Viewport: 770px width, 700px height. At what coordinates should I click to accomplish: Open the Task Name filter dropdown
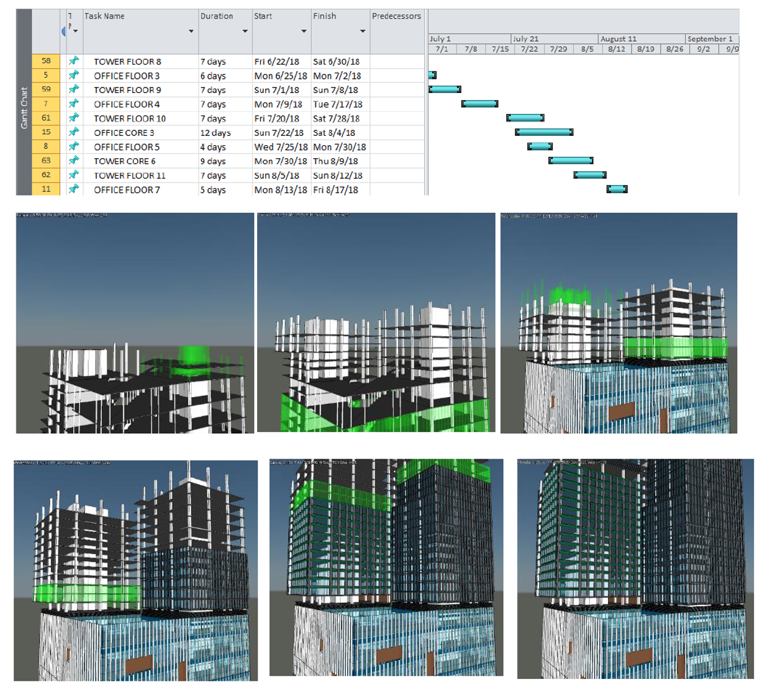(191, 31)
